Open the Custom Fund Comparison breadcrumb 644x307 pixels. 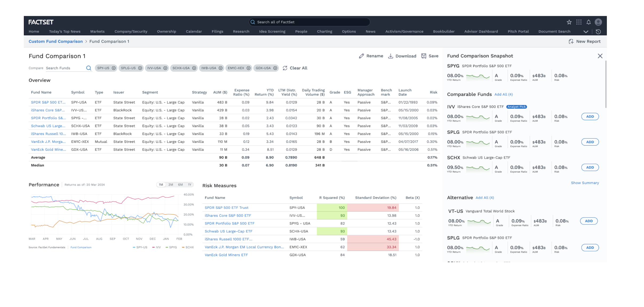[56, 41]
